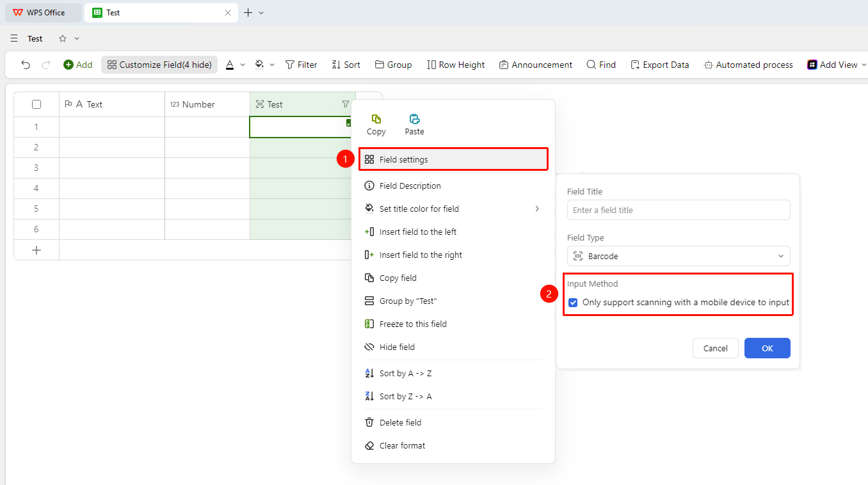Toggle the select-all rows checkbox

point(36,104)
